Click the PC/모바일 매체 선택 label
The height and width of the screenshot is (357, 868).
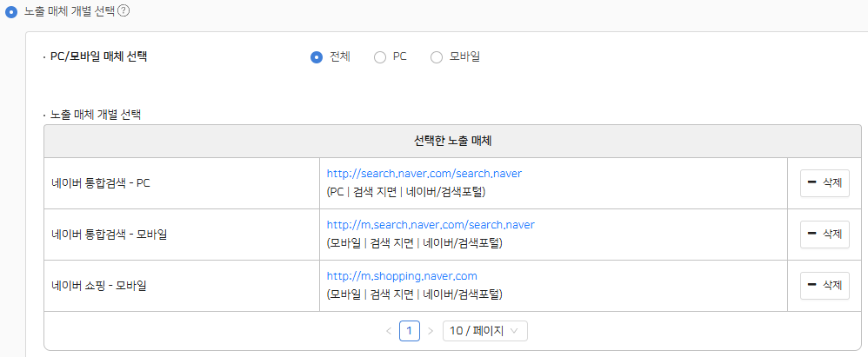pyautogui.click(x=99, y=57)
